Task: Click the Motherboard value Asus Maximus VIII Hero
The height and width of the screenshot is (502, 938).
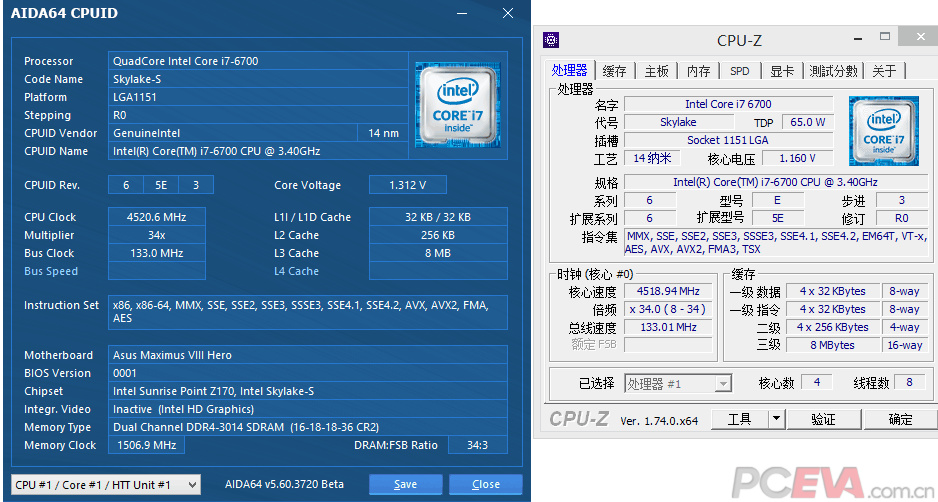Action: [307, 355]
